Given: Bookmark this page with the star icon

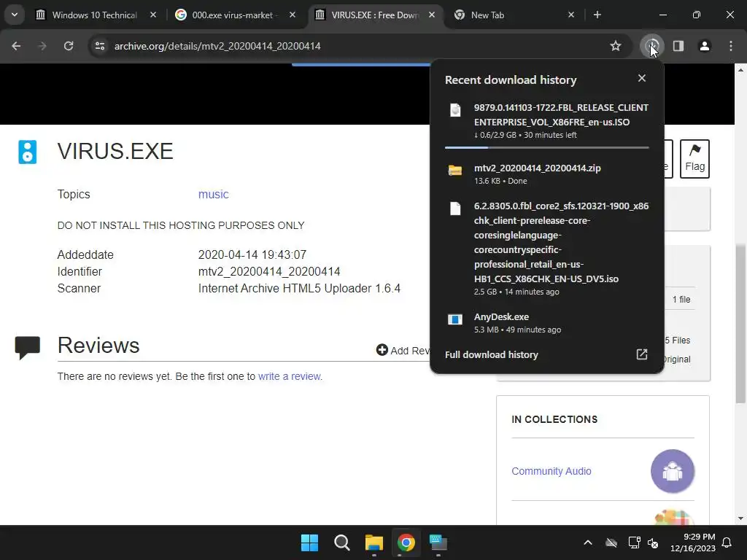Looking at the screenshot, I should 616,46.
